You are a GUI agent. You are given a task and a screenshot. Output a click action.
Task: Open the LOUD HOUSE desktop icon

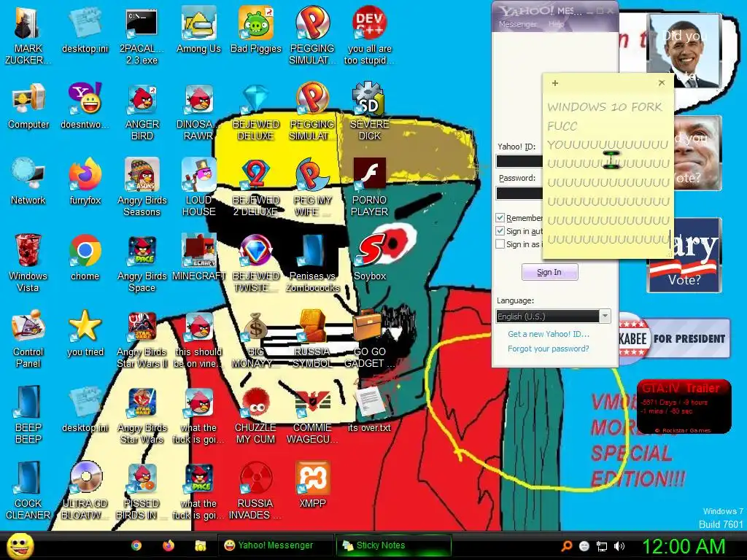(x=198, y=187)
